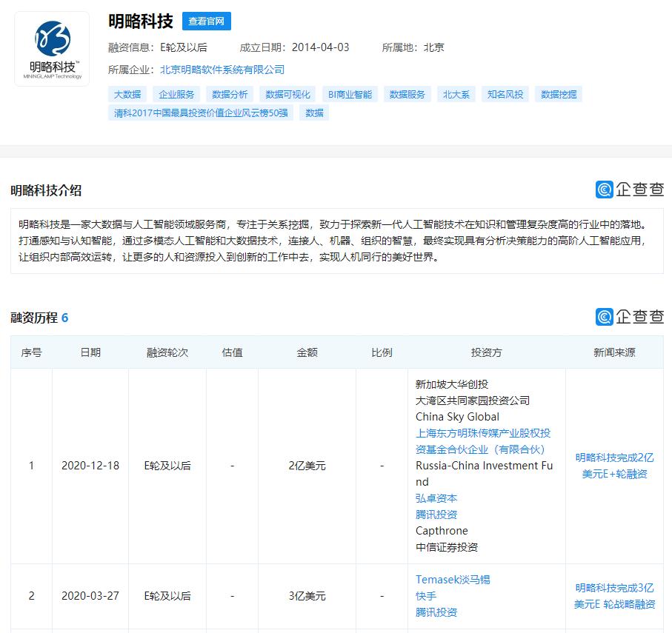The image size is (672, 633).
Task: Click the 融资轮次 column header
Action: 167,352
